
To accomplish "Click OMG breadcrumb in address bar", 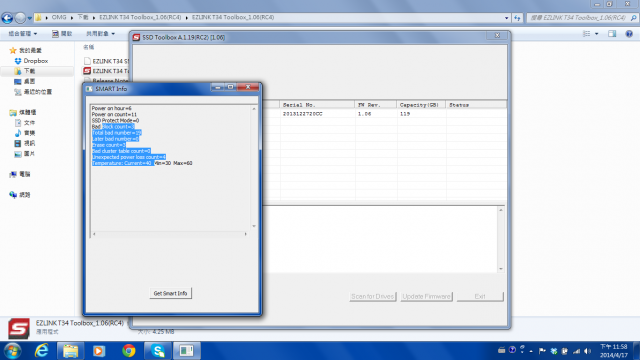I will tap(59, 18).
